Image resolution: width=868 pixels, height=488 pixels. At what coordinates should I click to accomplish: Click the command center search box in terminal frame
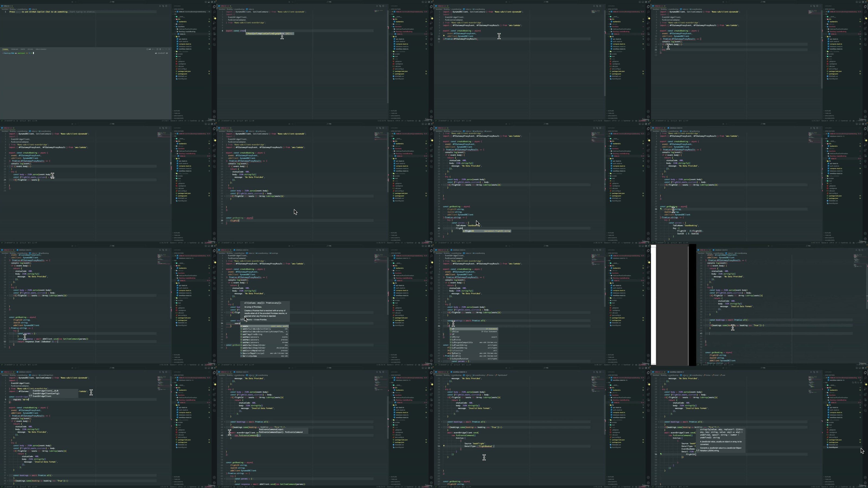(112, 2)
